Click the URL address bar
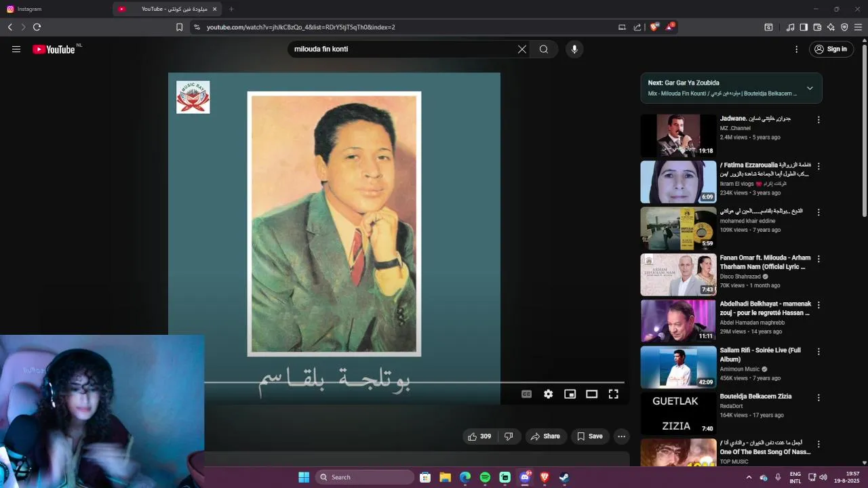 (407, 27)
